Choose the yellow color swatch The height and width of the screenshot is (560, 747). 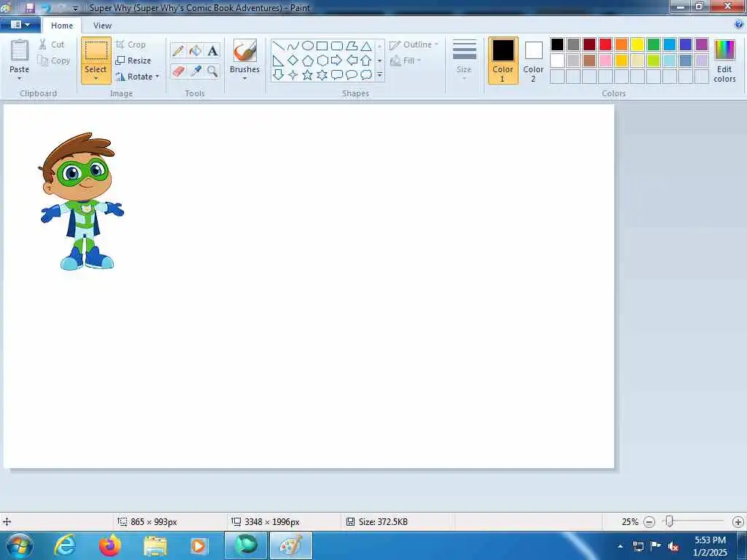[638, 44]
